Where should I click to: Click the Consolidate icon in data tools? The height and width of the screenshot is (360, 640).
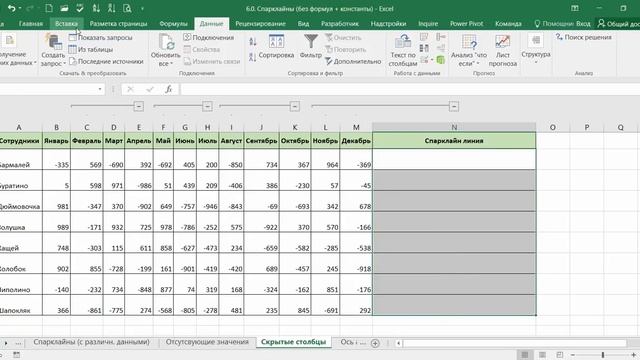click(440, 38)
